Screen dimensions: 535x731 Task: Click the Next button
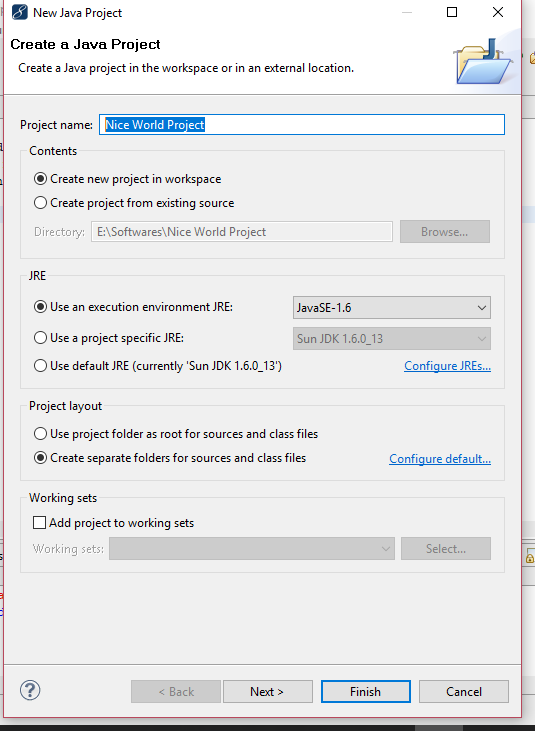(x=268, y=691)
